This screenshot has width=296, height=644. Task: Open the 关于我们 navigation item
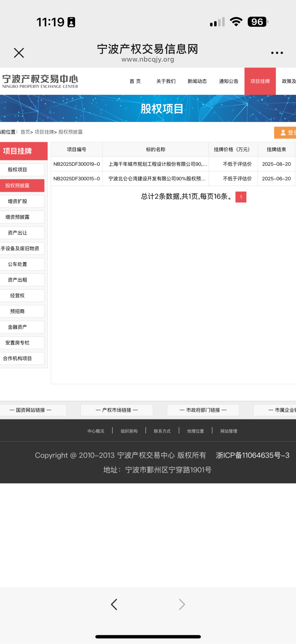(x=166, y=81)
